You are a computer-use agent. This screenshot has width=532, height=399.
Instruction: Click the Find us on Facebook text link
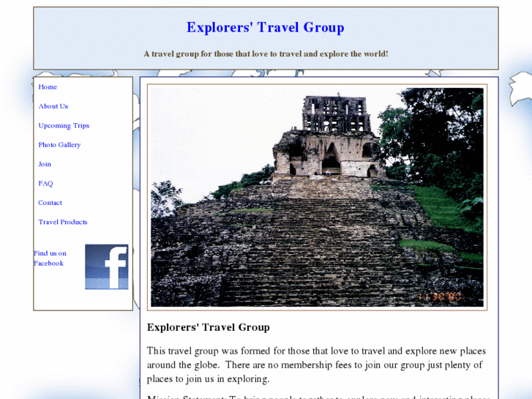point(50,258)
